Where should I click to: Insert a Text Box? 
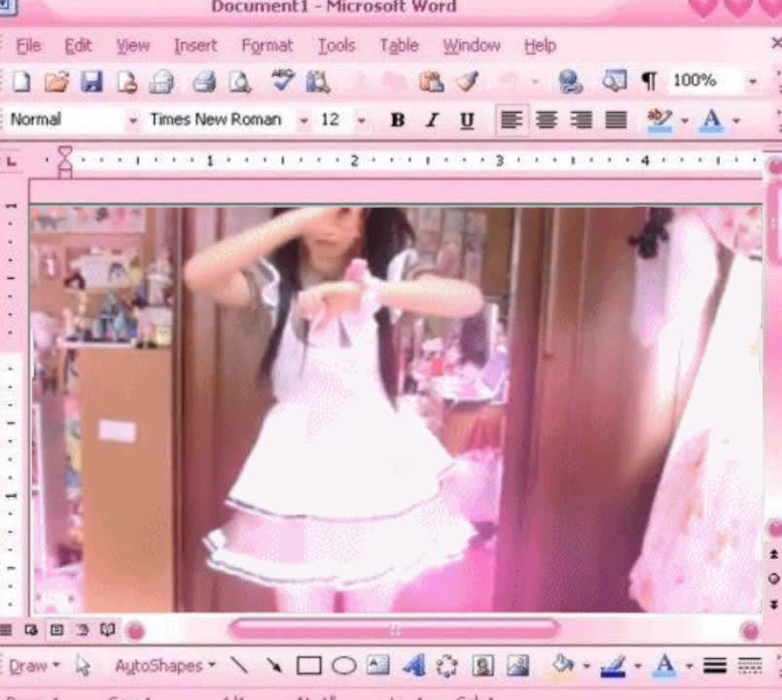pos(376,666)
